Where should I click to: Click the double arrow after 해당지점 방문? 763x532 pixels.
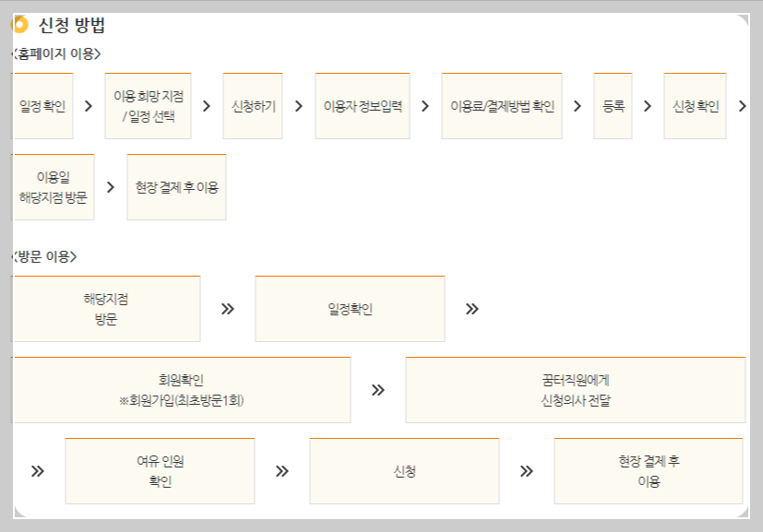[228, 308]
